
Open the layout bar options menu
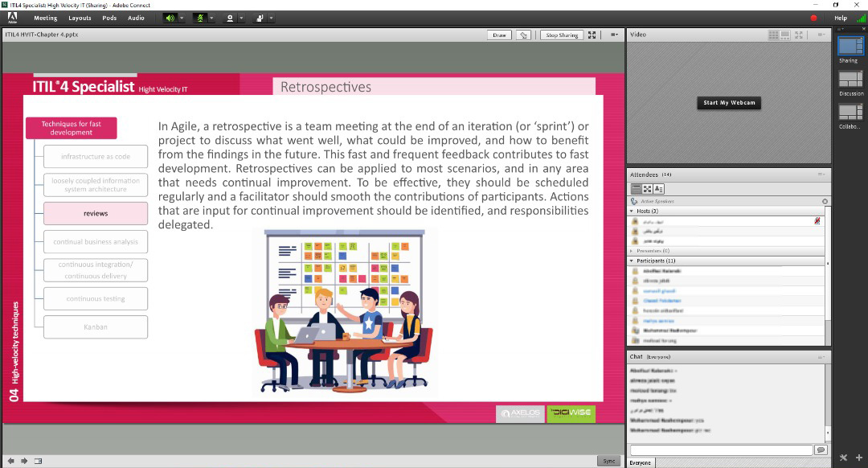(841, 29)
